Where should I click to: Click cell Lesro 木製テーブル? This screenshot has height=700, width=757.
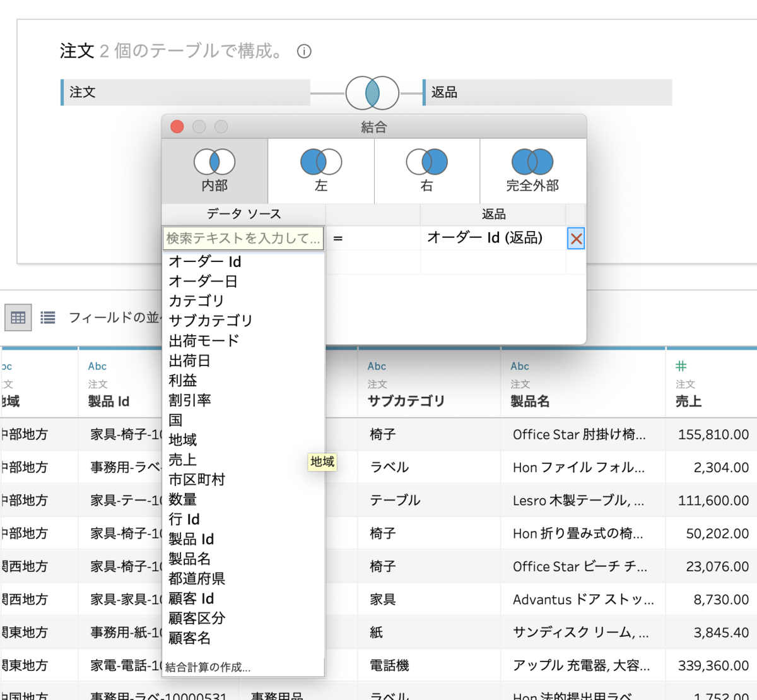[x=578, y=500]
